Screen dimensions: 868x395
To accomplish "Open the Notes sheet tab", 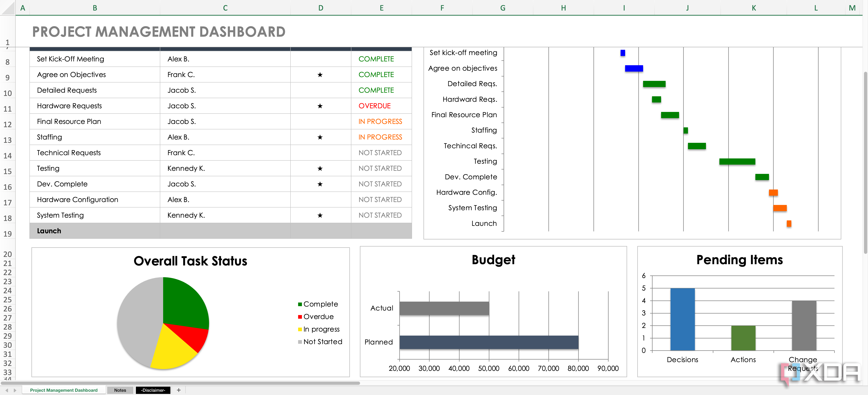I will 120,390.
